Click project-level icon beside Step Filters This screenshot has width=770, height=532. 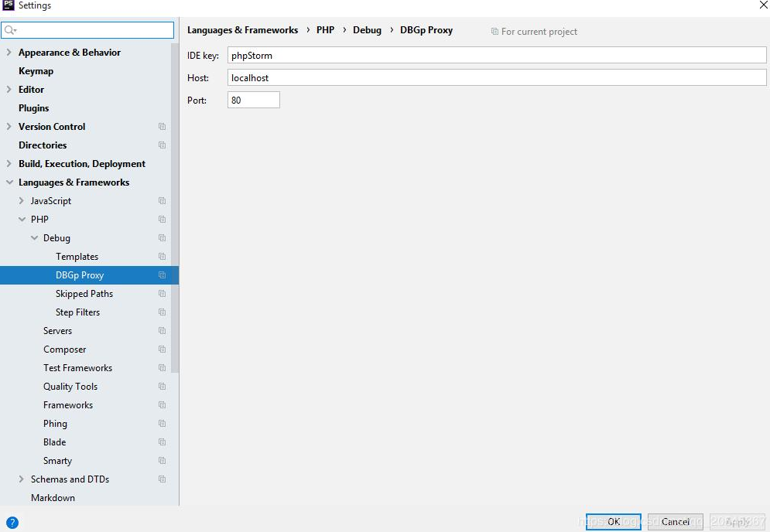click(162, 312)
